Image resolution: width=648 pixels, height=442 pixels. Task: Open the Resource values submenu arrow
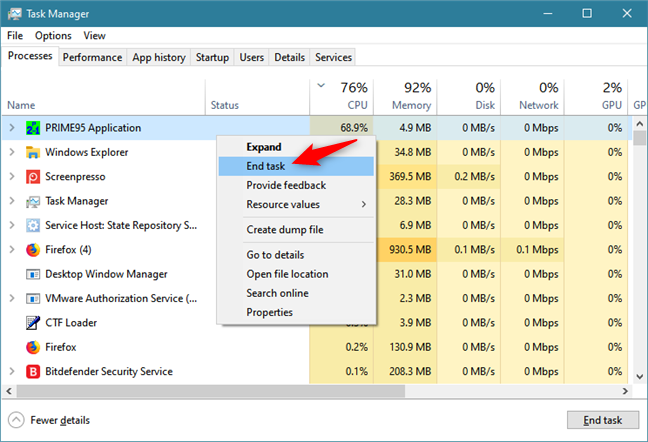point(364,204)
